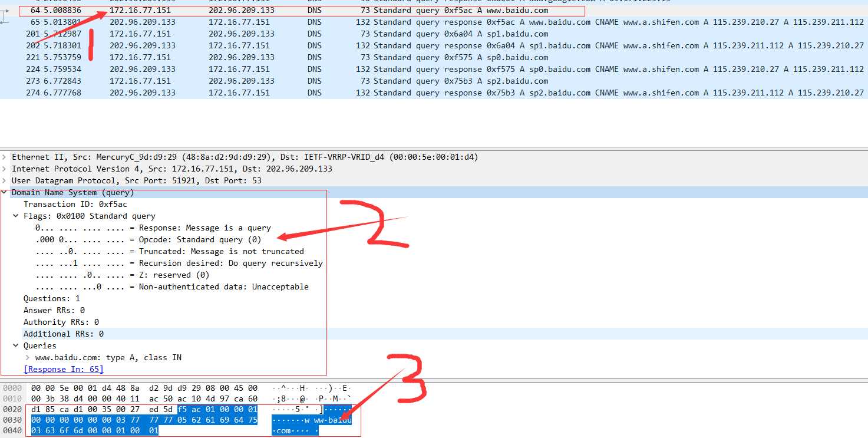
Task: Select packet 274 response 0x75b3 row
Action: (x=434, y=93)
